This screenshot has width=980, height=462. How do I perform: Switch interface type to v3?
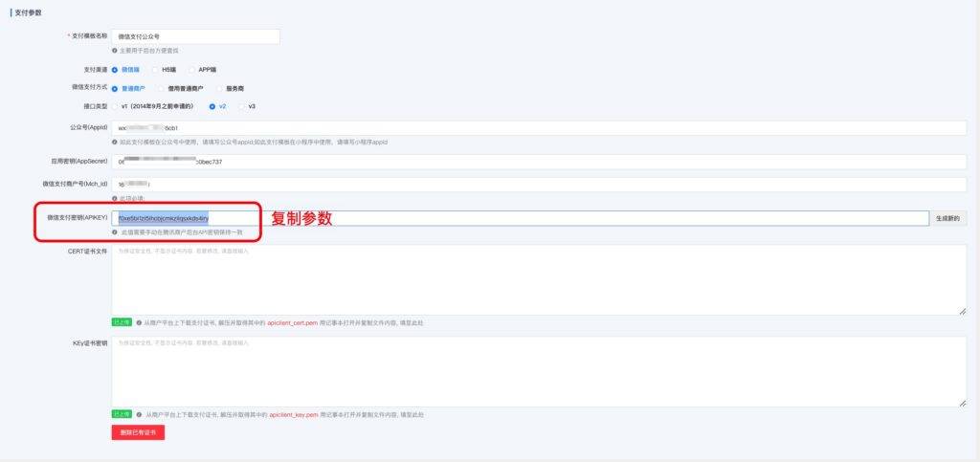(x=241, y=106)
